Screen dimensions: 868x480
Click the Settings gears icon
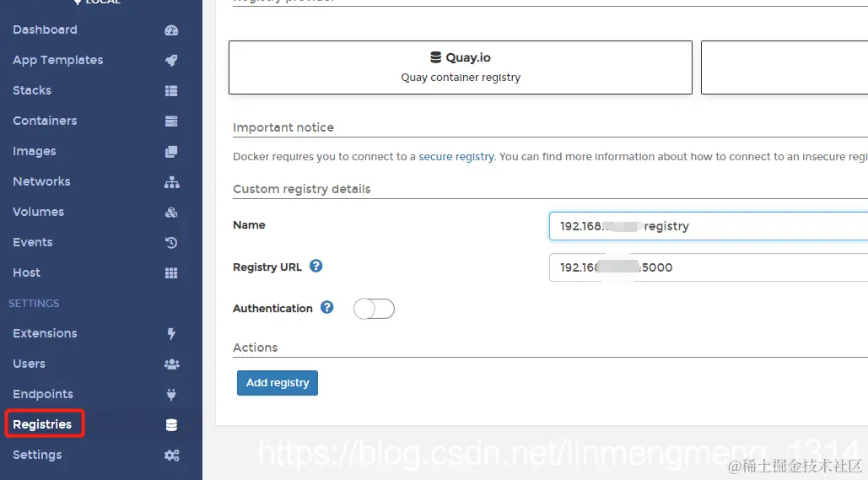pos(171,455)
